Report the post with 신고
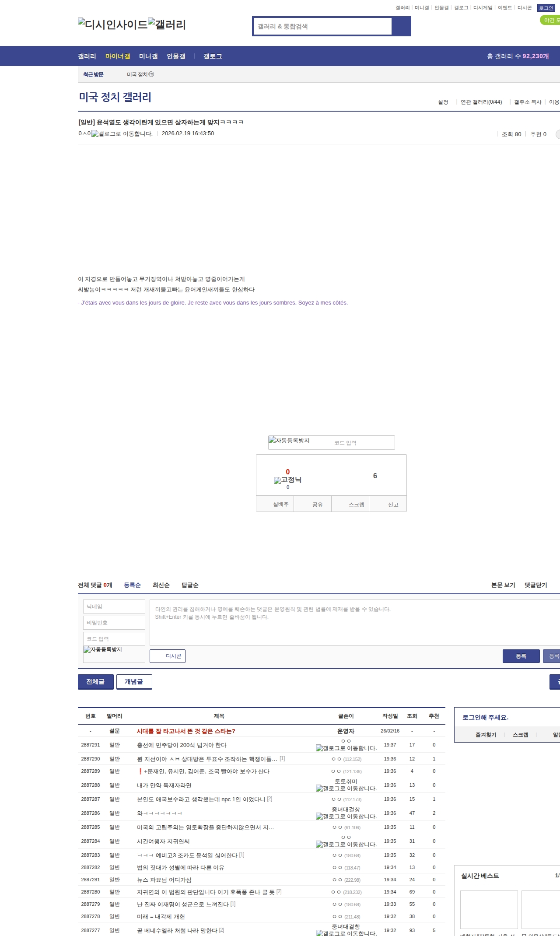This screenshot has width=560, height=936. [x=388, y=504]
